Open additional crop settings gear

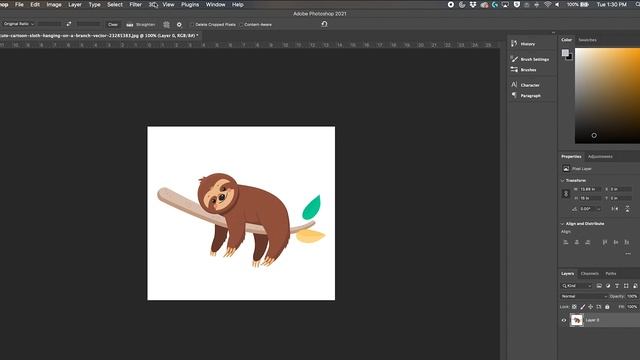click(x=179, y=24)
